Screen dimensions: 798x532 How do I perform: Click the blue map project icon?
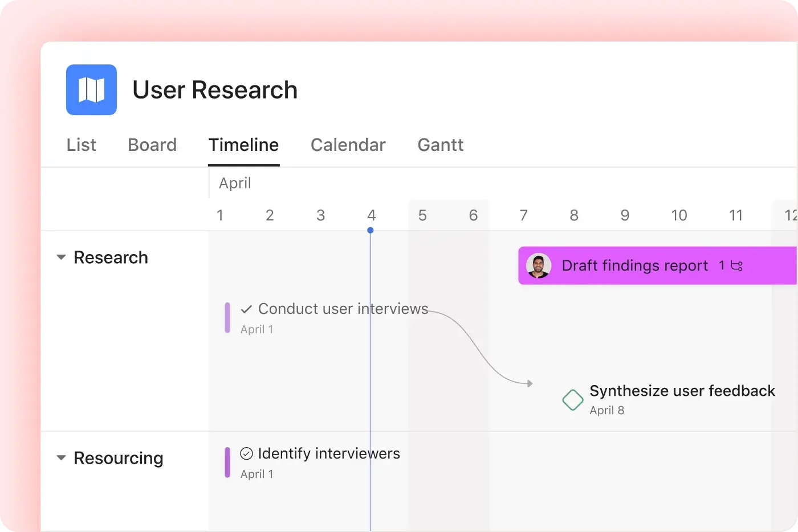pos(91,89)
